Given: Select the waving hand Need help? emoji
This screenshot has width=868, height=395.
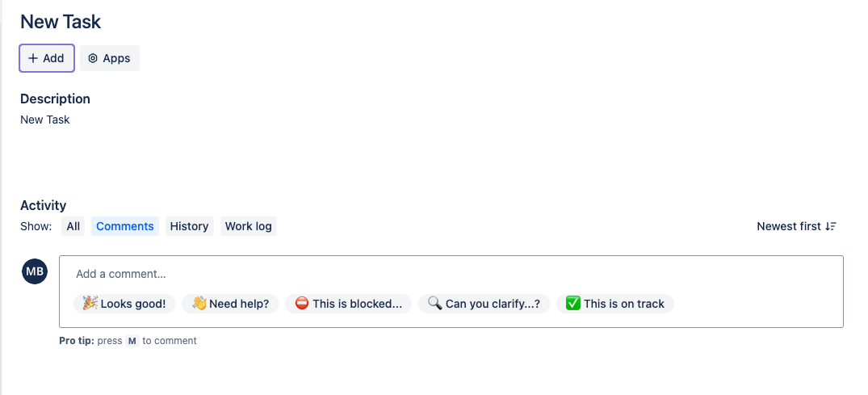Looking at the screenshot, I should pyautogui.click(x=199, y=304).
